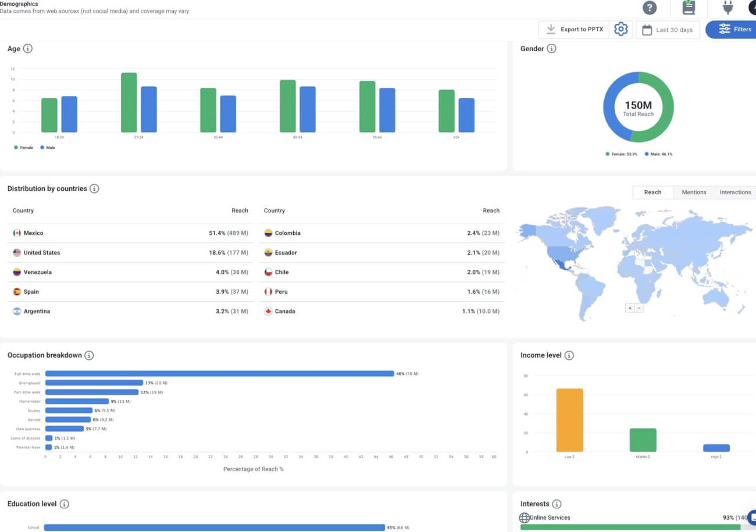
Task: Open the Filters panel
Action: coord(734,29)
